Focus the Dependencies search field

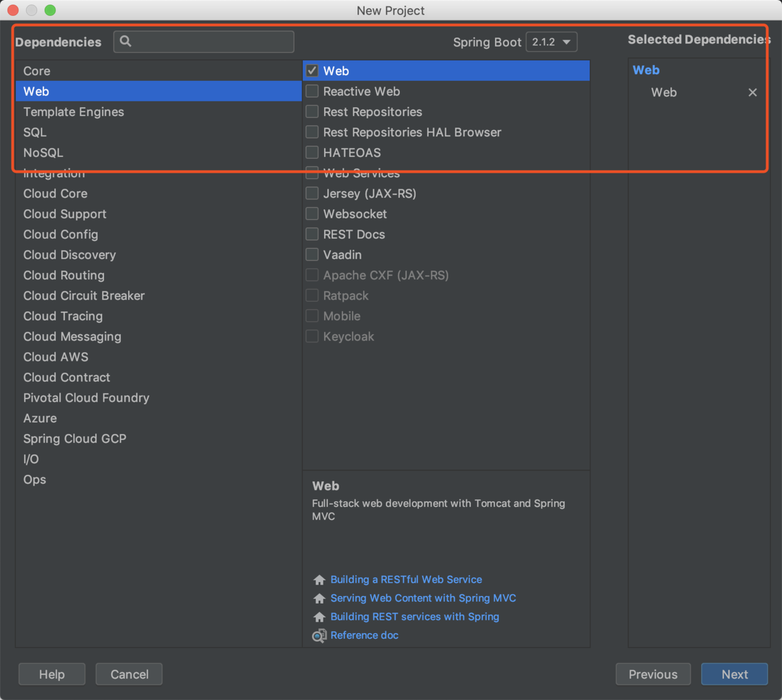point(204,42)
